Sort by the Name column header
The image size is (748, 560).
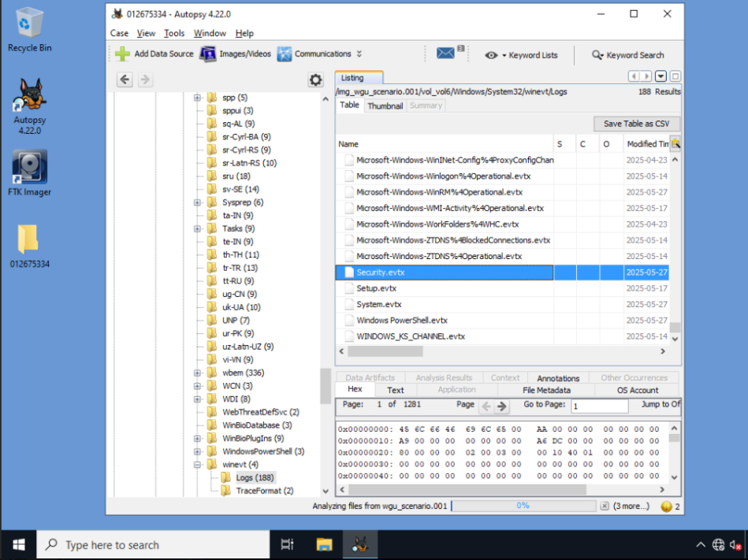coord(445,144)
